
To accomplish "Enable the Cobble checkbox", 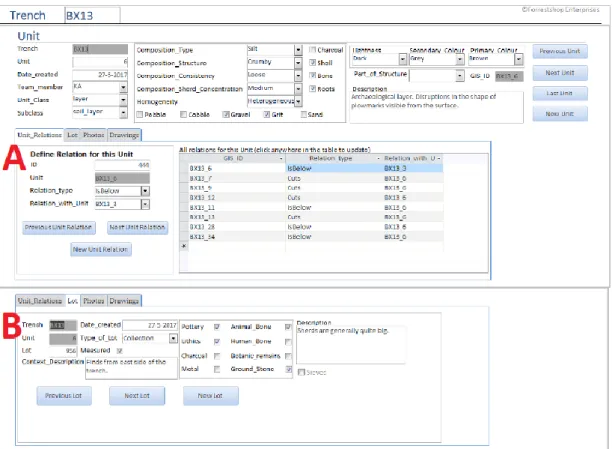I will pyautogui.click(x=183, y=114).
